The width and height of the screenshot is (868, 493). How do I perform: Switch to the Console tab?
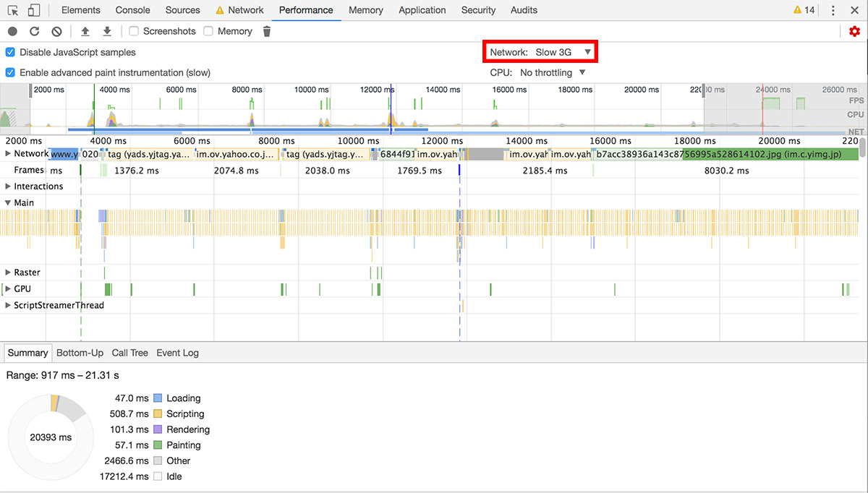click(133, 10)
